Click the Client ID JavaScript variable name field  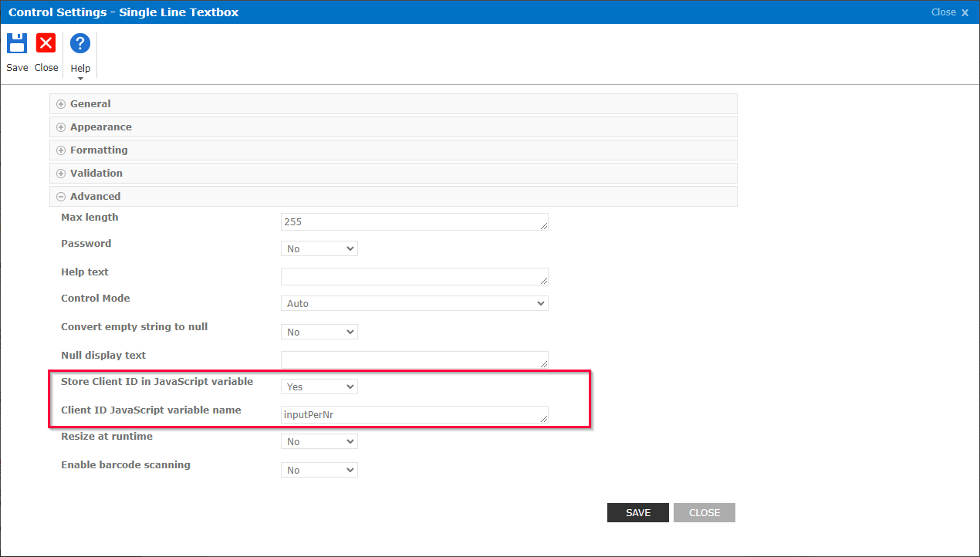(x=414, y=414)
